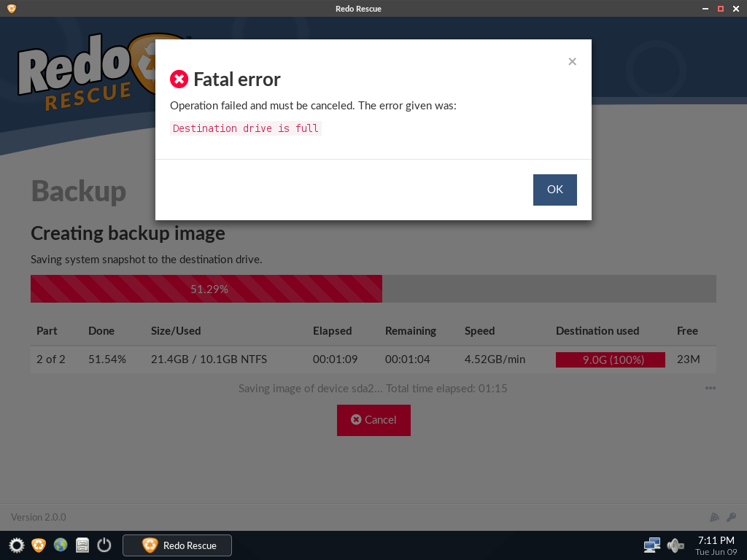Click the "Free" column header
The width and height of the screenshot is (747, 560).
687,331
